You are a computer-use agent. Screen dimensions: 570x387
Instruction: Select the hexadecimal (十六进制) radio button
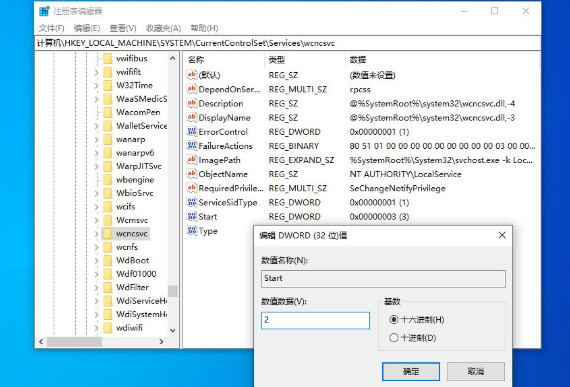[393, 320]
